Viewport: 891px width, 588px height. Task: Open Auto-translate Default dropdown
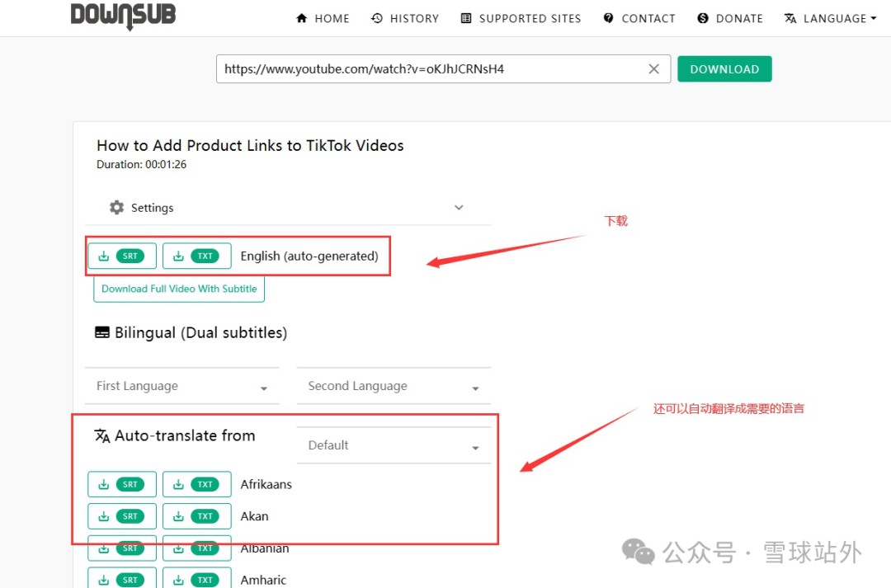[x=394, y=445]
